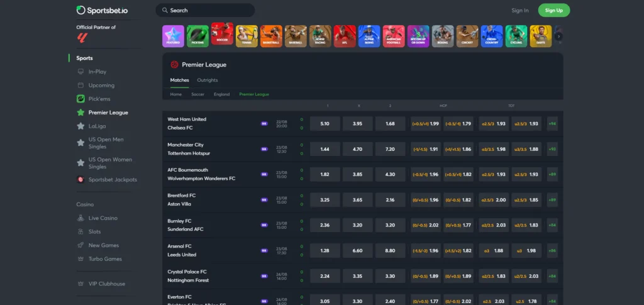Open the Featured sports tile
Image resolution: width=644 pixels, height=305 pixels.
173,36
